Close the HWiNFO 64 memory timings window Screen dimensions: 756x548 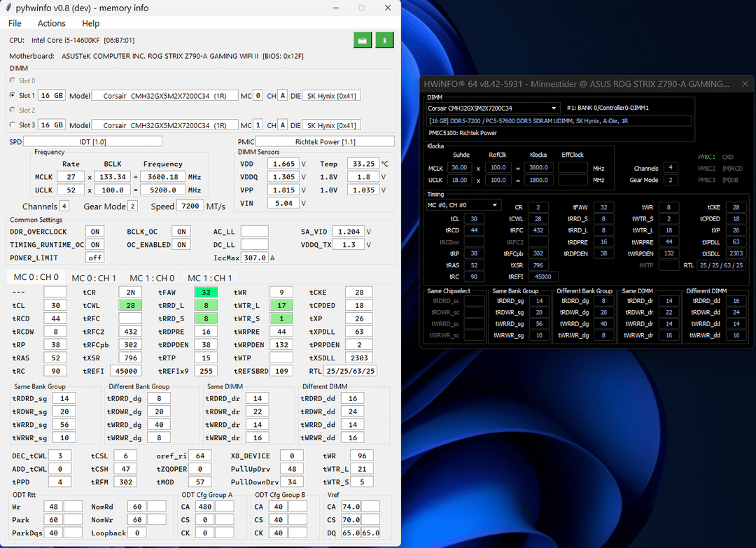coord(744,84)
